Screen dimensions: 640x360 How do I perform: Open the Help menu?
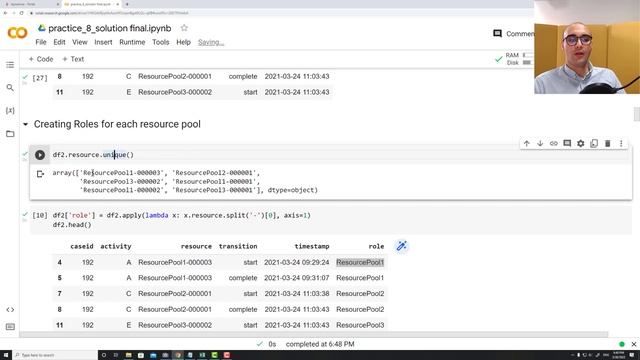click(x=183, y=42)
